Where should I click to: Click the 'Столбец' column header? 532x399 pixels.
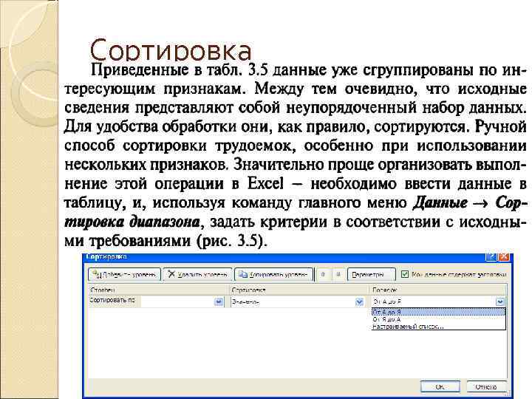point(158,290)
